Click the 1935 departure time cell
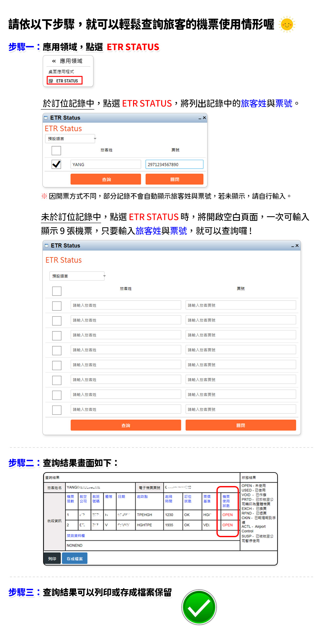 pyautogui.click(x=169, y=525)
